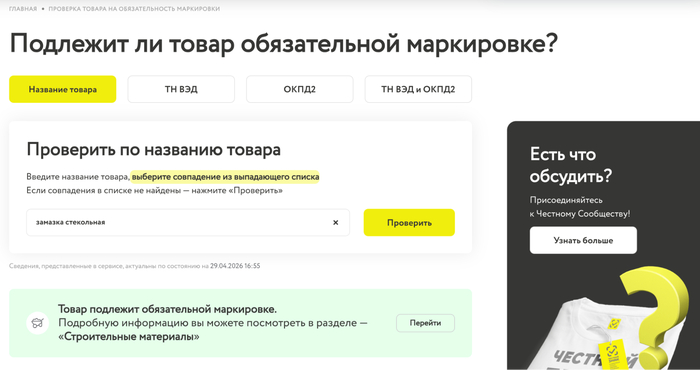Click the 'Есть что обсудить?' heading
Screen dimensions: 700x370
[x=571, y=166]
